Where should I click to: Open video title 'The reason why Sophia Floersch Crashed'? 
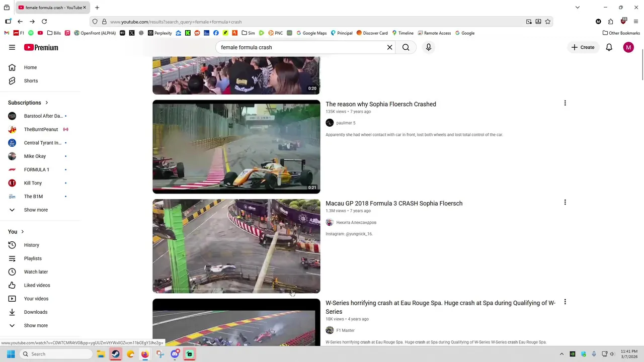tap(381, 104)
